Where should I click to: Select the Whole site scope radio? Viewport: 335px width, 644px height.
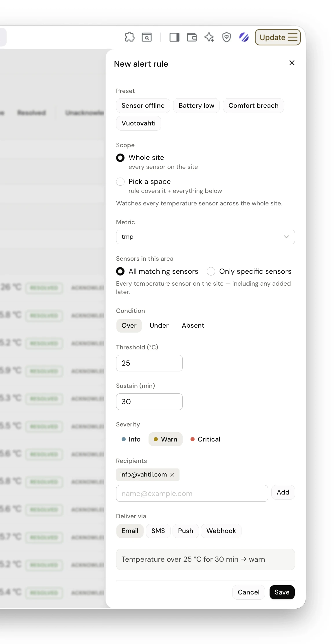click(120, 158)
